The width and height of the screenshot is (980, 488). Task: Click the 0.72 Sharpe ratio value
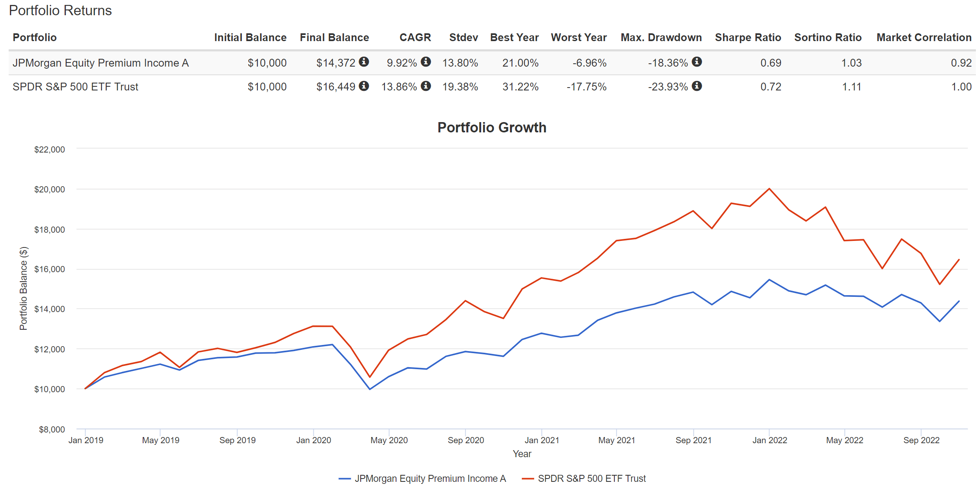[x=771, y=87]
